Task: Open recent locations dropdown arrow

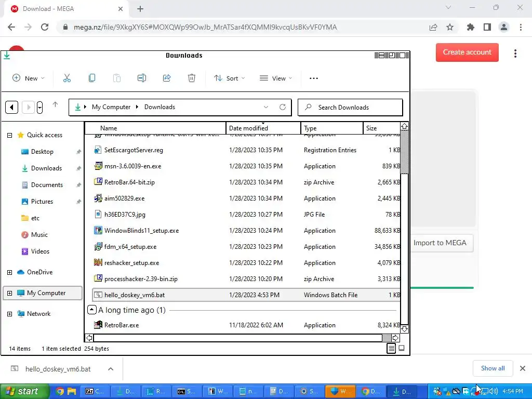Action: [39, 108]
